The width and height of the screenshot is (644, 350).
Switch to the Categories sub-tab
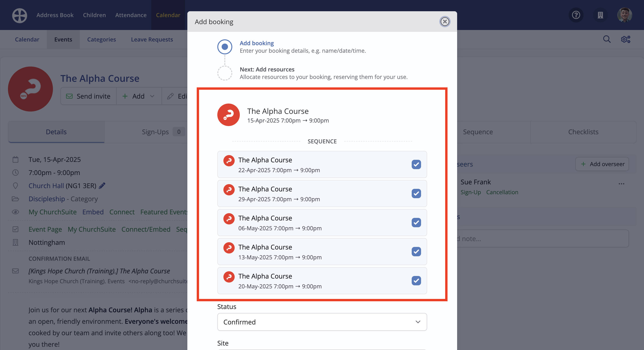(101, 39)
